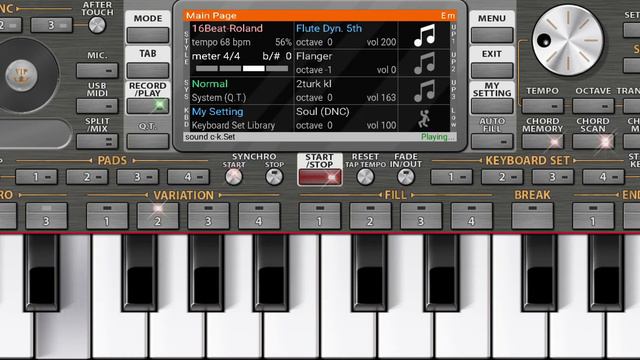Screen dimensions: 640x360
Task: Tap the UP1 music note icon
Action: (424, 36)
